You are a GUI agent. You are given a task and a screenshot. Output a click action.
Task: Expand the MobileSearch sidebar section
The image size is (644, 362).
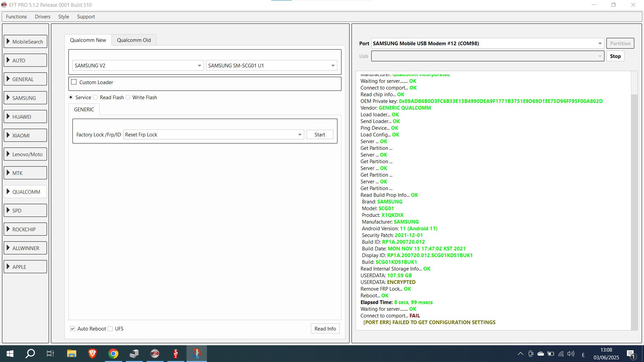25,42
